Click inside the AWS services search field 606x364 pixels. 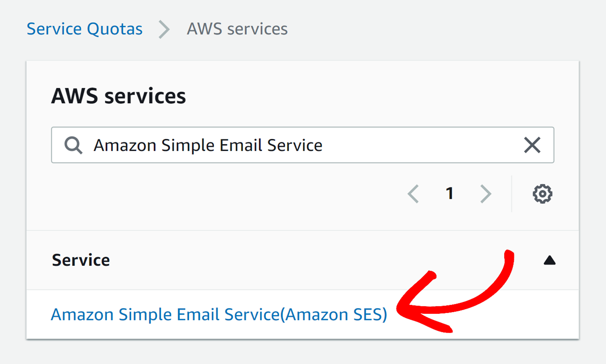point(260,145)
